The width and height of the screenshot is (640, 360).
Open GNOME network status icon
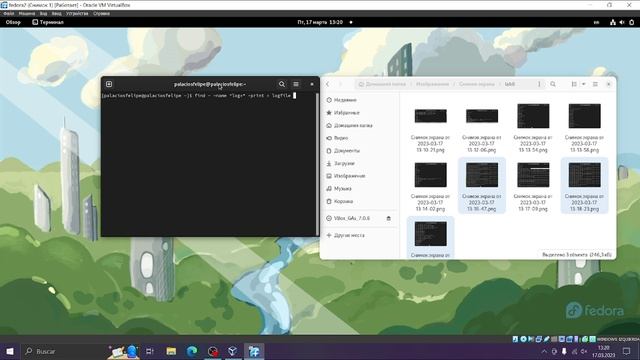(613, 22)
